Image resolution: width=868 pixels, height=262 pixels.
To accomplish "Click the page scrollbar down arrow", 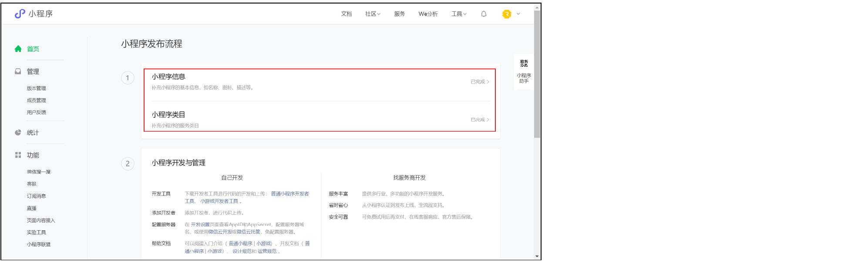I will pos(537,257).
